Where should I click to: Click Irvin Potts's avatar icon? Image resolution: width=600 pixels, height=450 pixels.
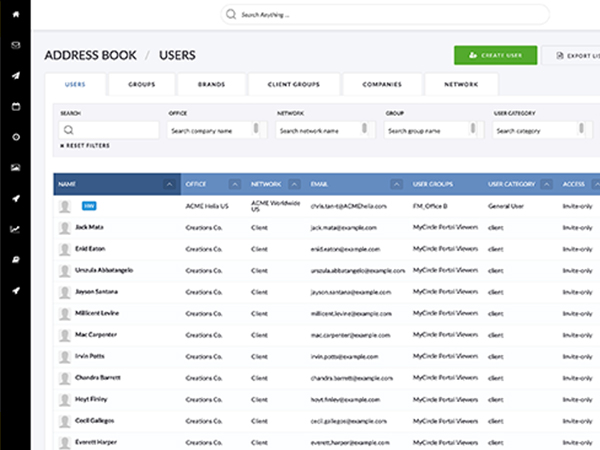pos(64,356)
